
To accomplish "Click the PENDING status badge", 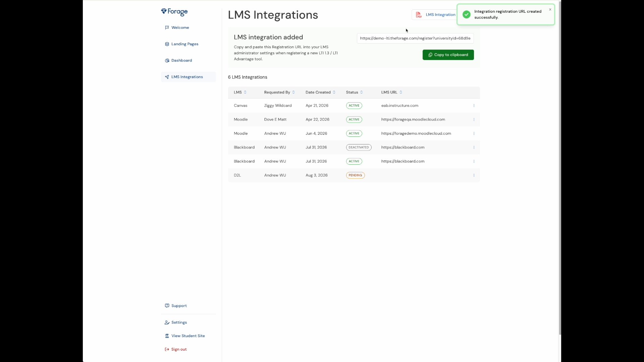I will pos(355,175).
